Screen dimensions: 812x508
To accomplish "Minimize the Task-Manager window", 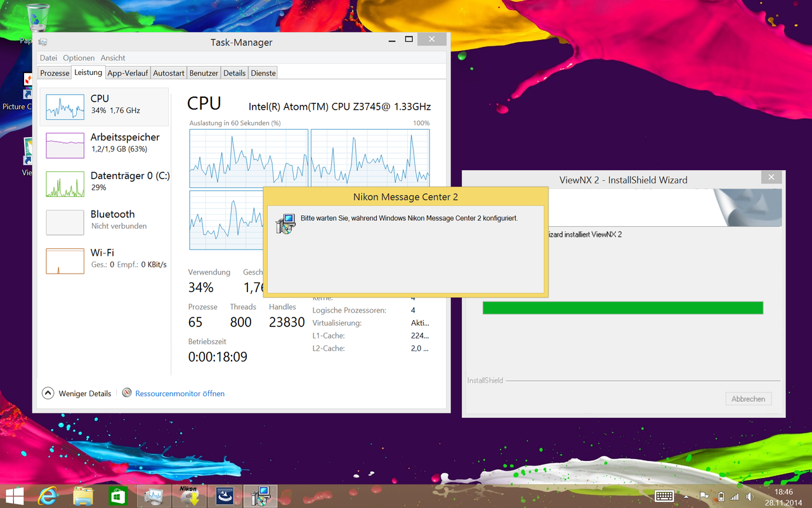I will coord(393,39).
